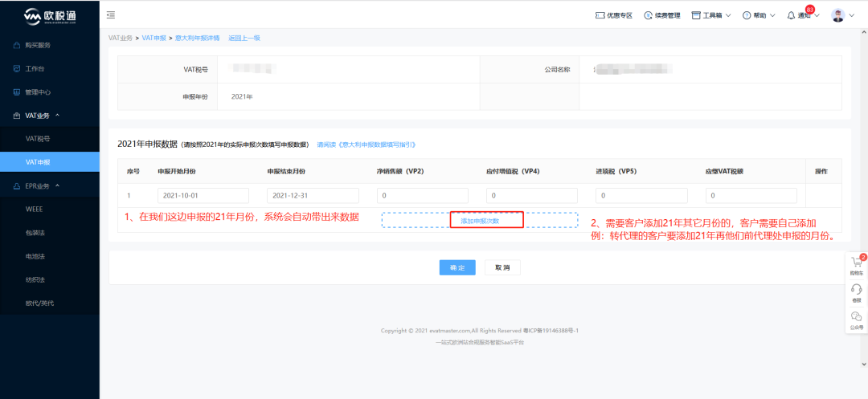Click 返回上一级 to go back
868x399 pixels.
click(244, 38)
